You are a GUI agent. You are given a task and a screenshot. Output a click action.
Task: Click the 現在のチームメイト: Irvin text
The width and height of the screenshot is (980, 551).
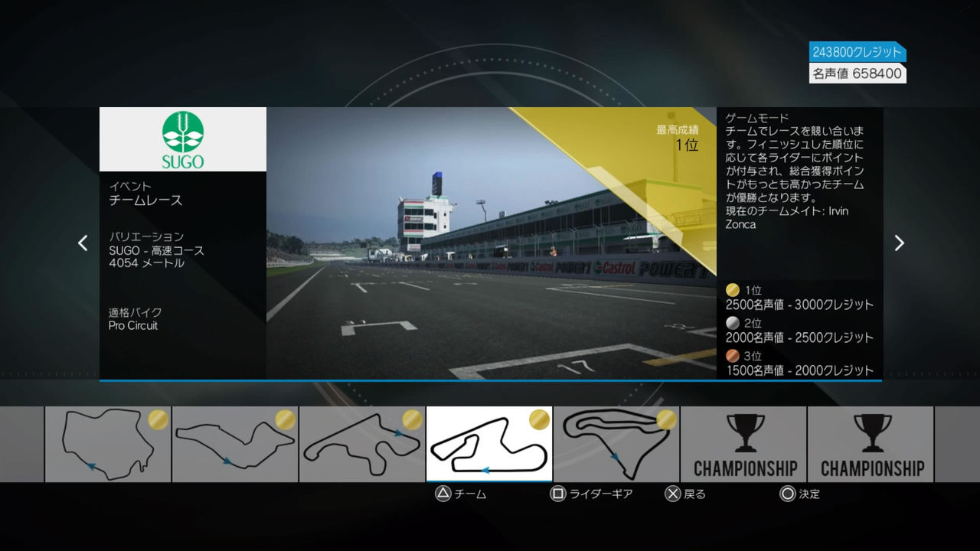click(787, 211)
